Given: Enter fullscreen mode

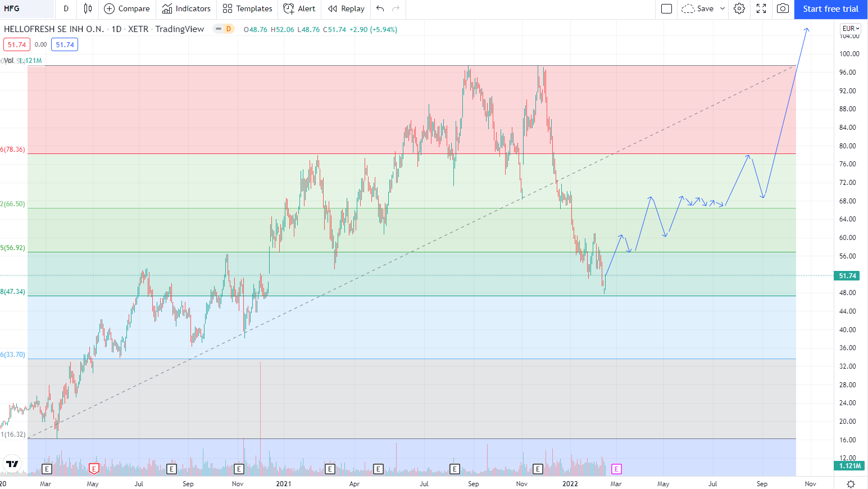Looking at the screenshot, I should [761, 9].
